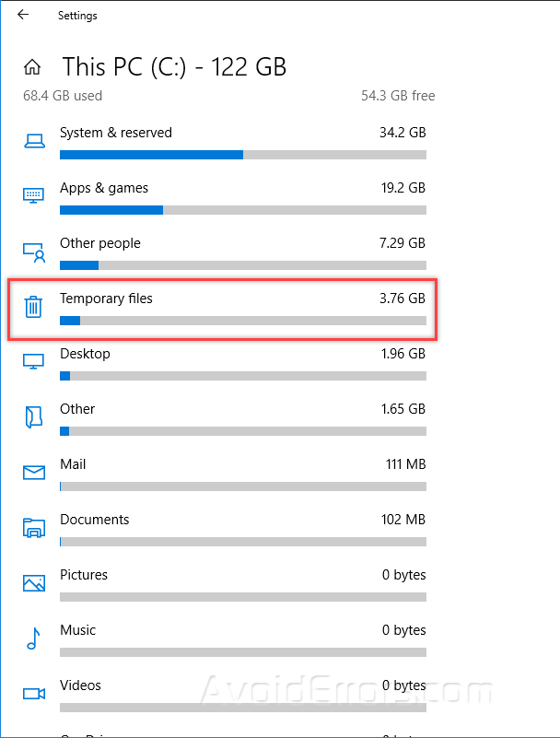Viewport: 560px width, 738px height.
Task: Click the Documents folder icon
Action: [34, 528]
